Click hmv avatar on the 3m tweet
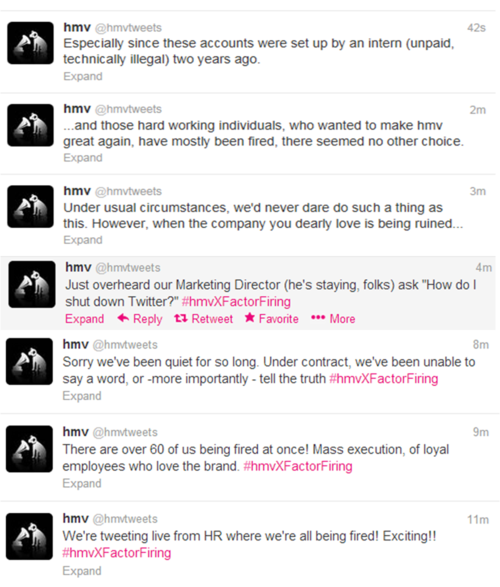 pyautogui.click(x=31, y=207)
